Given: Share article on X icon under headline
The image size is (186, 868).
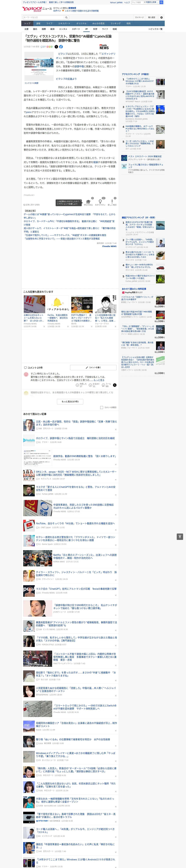Looking at the screenshot, I should pyautogui.click(x=56, y=47).
